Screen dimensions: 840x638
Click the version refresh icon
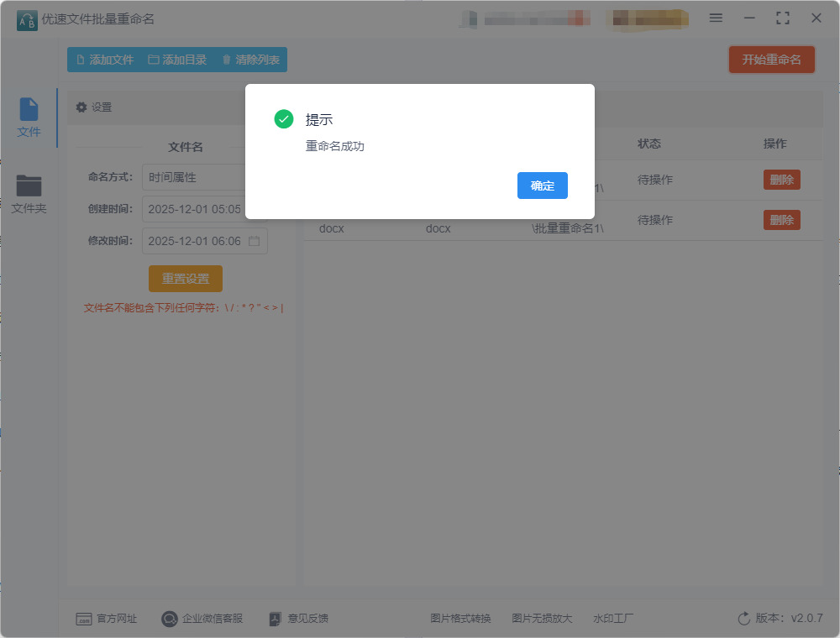click(x=743, y=618)
